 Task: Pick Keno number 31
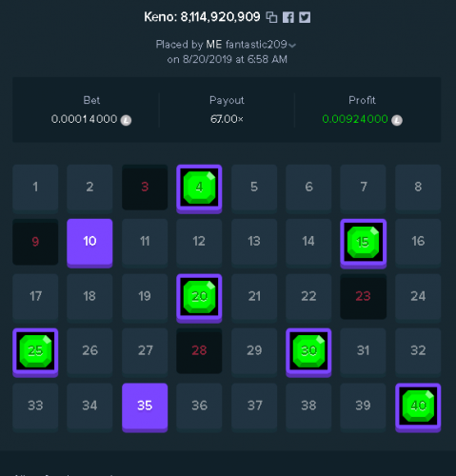(364, 352)
